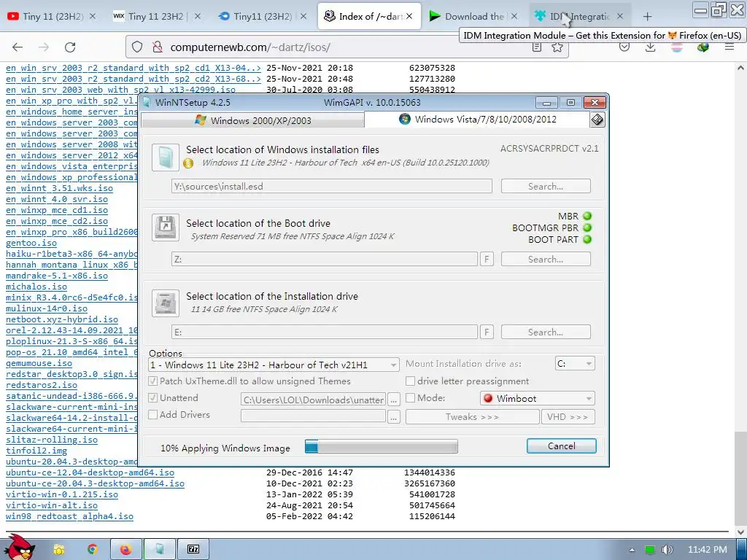
Task: Toggle Patch UxTheme.dll checkbox
Action: (152, 381)
